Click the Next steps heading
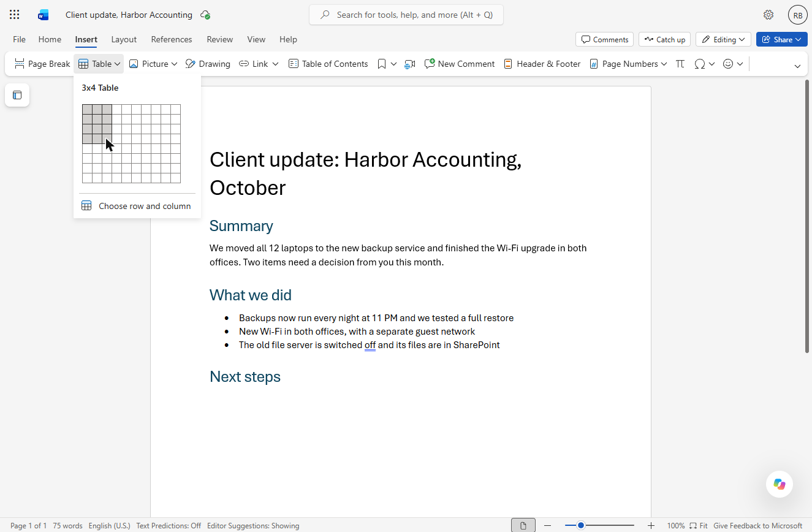The width and height of the screenshot is (812, 532). (x=245, y=376)
